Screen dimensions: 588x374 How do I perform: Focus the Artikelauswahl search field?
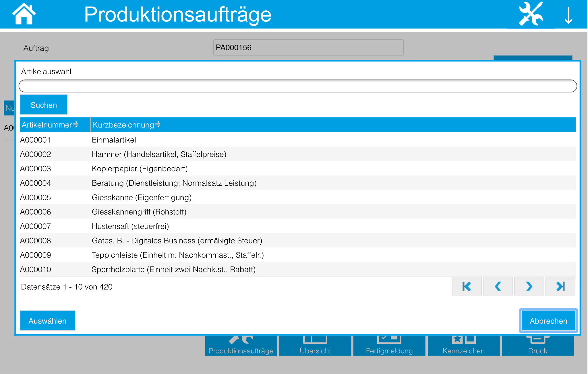point(297,86)
